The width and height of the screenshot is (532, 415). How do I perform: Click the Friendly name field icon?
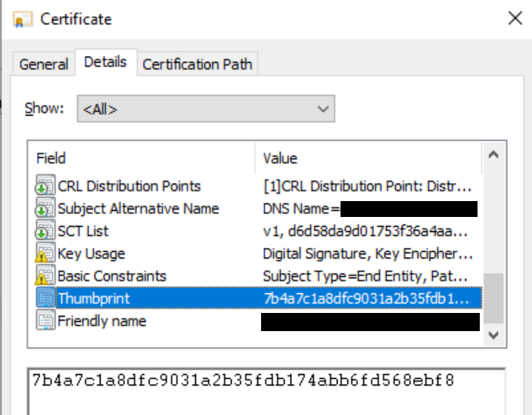[x=45, y=320]
